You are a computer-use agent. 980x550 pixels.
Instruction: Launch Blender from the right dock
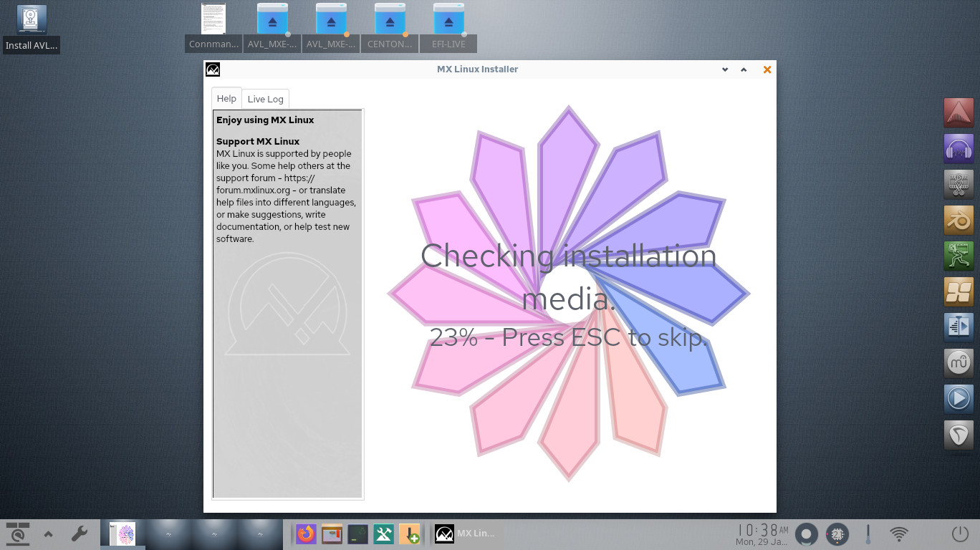click(x=959, y=220)
